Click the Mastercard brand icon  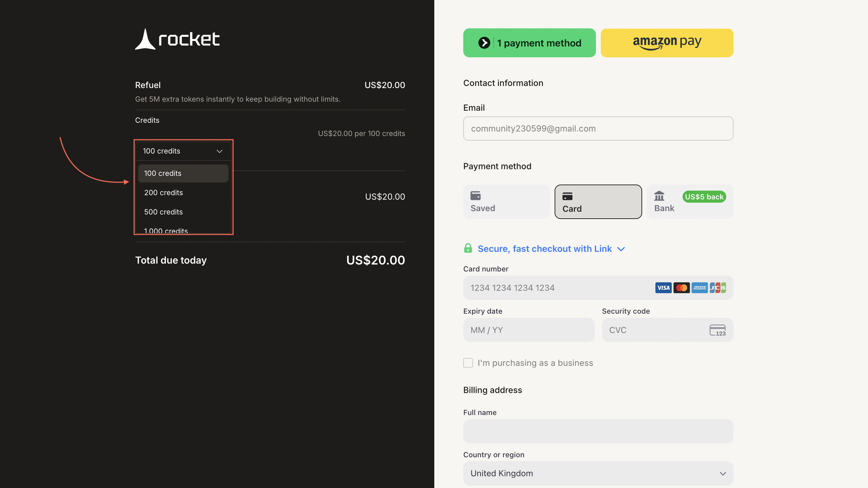point(681,287)
